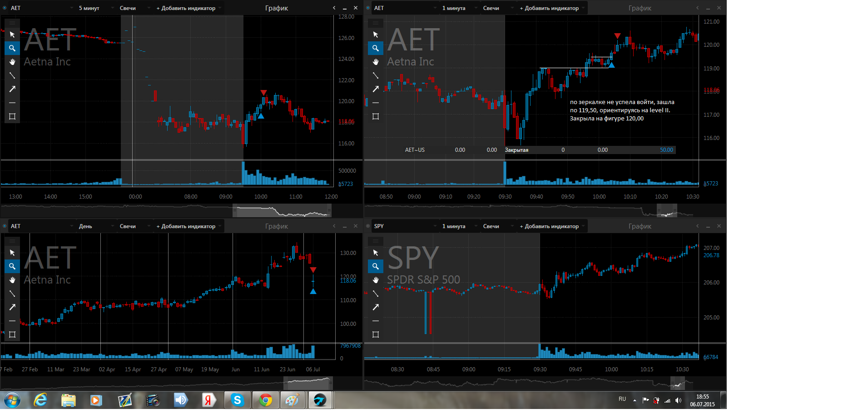The image size is (868, 414).
Task: Grab toolbar handle in AET 5-minute chart
Action: (x=12, y=23)
